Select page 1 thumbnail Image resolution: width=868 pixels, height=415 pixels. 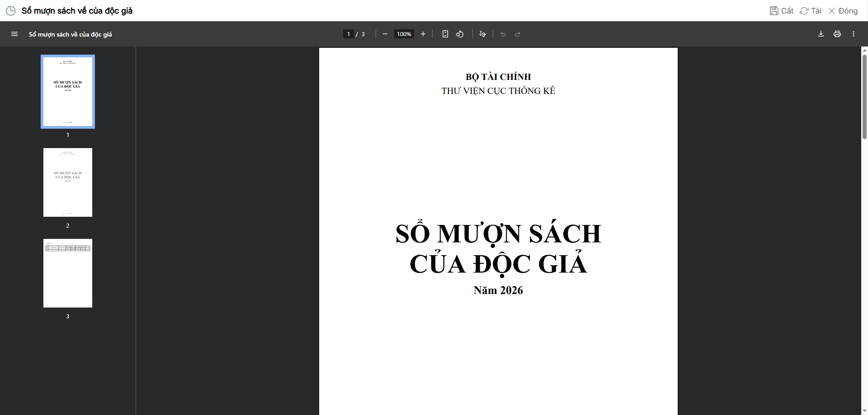pyautogui.click(x=68, y=92)
